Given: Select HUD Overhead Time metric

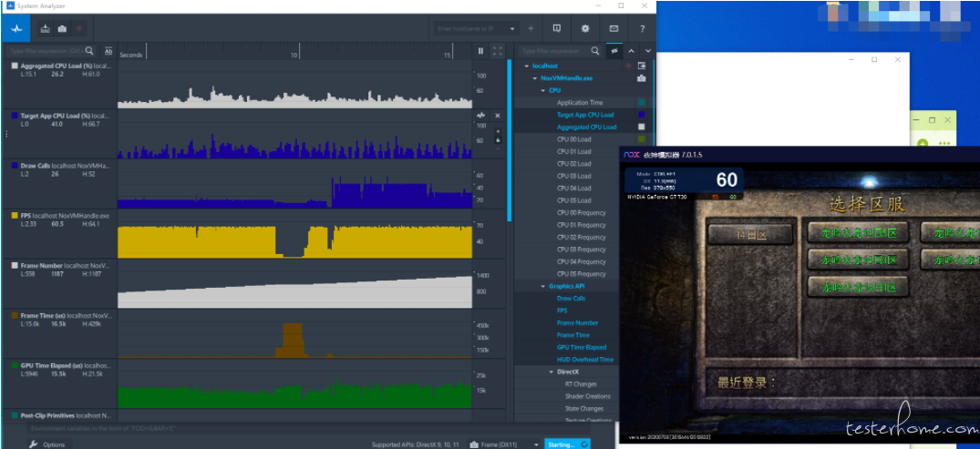Looking at the screenshot, I should click(x=585, y=360).
